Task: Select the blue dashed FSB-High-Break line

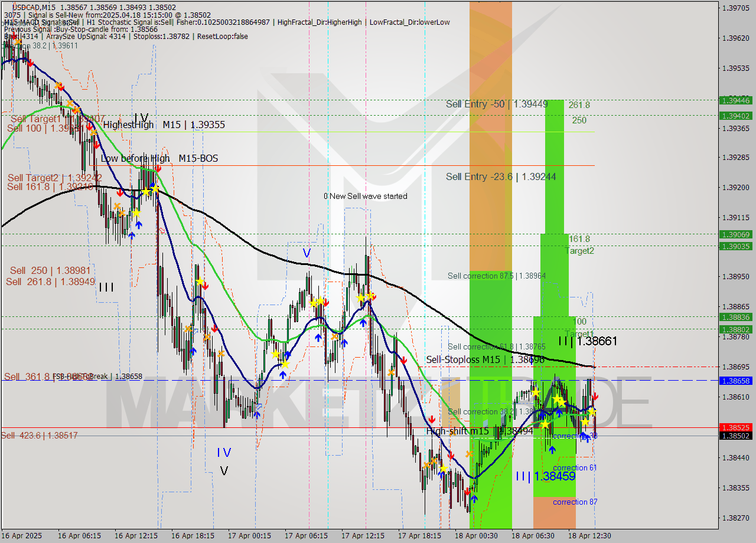Action: (x=354, y=381)
